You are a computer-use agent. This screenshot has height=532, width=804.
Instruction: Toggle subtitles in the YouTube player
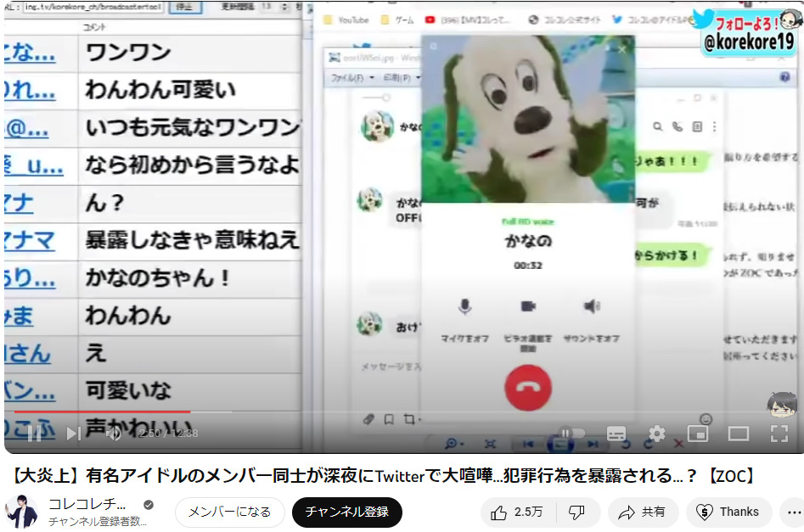(x=616, y=434)
